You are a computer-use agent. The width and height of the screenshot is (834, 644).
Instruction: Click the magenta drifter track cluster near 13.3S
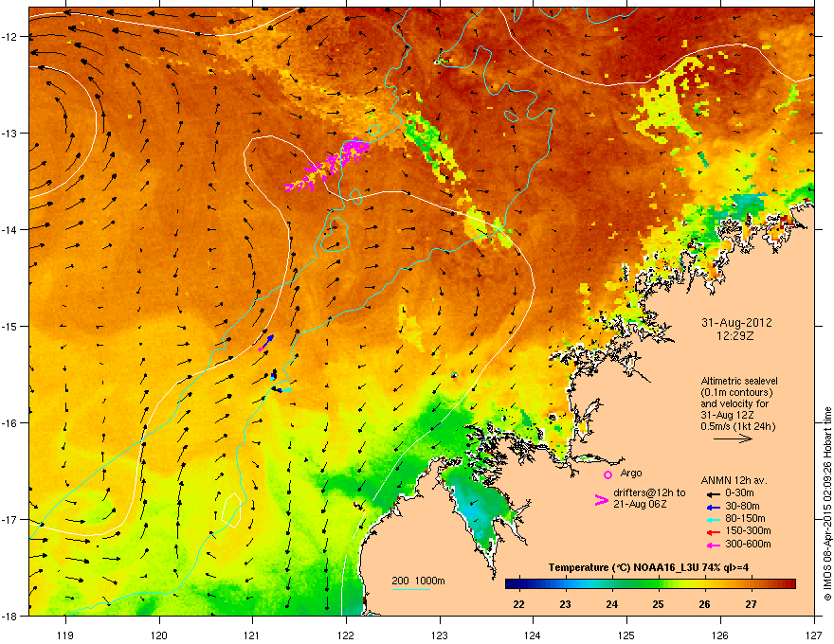(x=328, y=164)
